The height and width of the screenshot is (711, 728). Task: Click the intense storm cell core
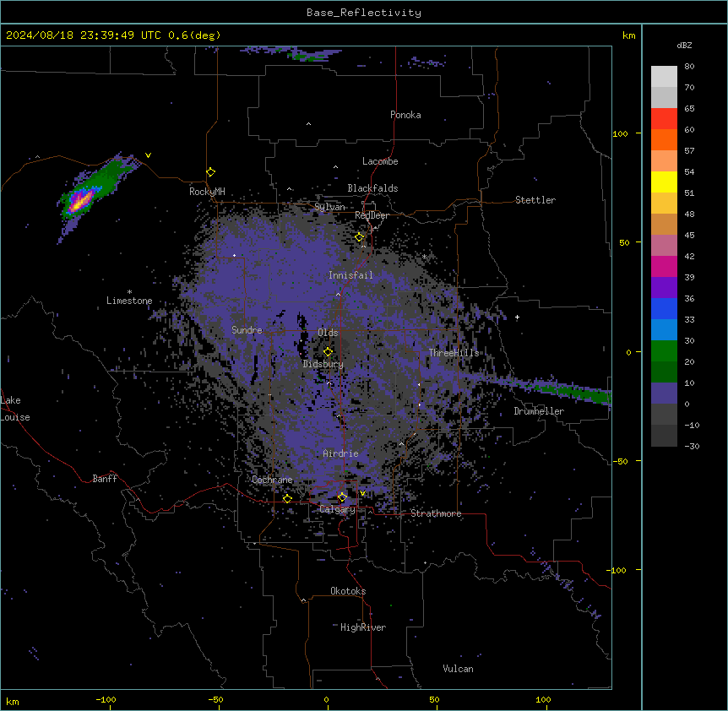[x=80, y=202]
